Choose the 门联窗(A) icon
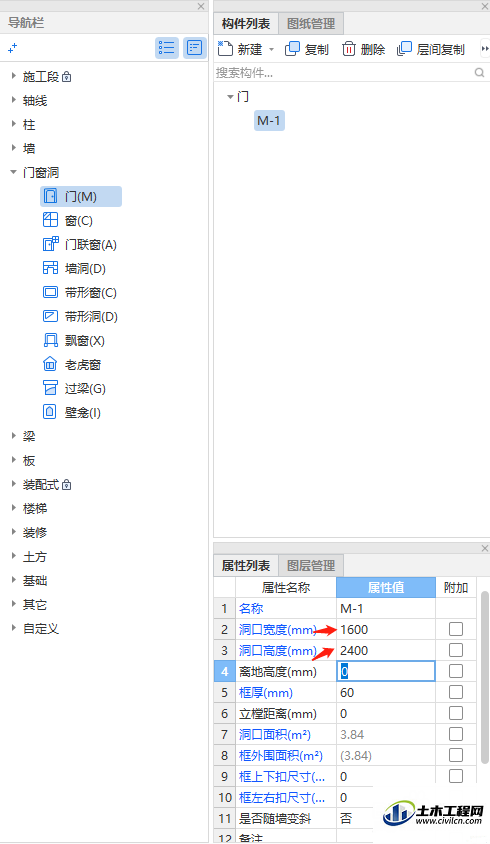 pos(50,244)
